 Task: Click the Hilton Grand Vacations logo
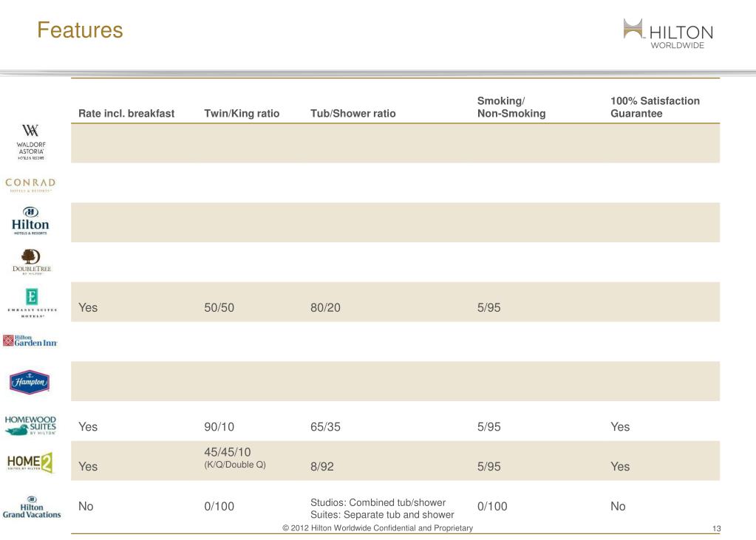point(32,506)
